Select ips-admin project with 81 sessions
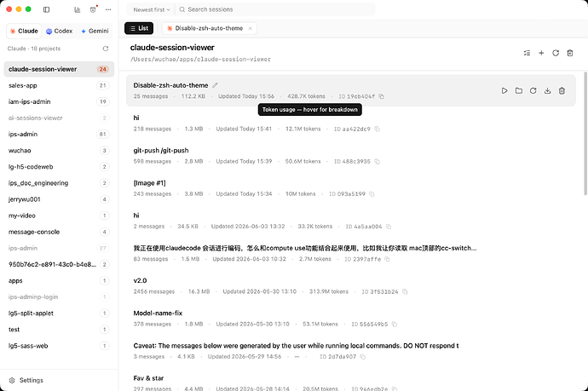Image resolution: width=588 pixels, height=391 pixels. pyautogui.click(x=59, y=135)
